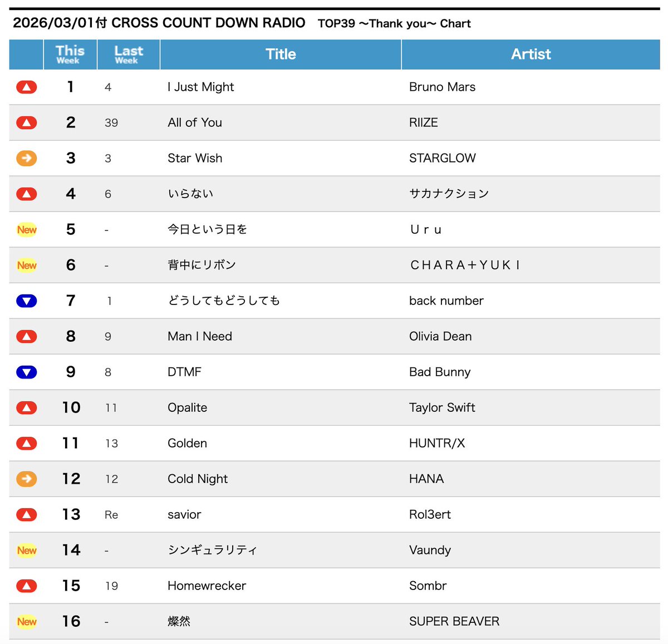Select the artist Vaundy
The image size is (668, 644).
tap(430, 550)
